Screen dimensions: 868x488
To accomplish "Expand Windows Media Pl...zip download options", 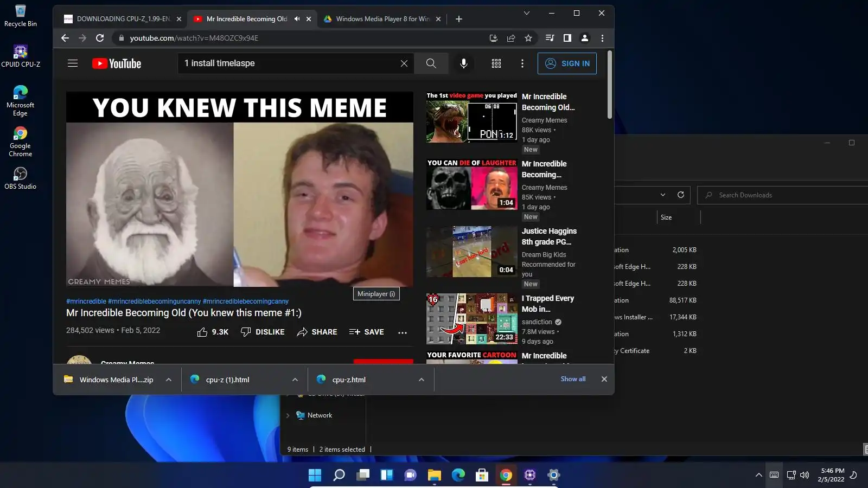I will tap(169, 380).
